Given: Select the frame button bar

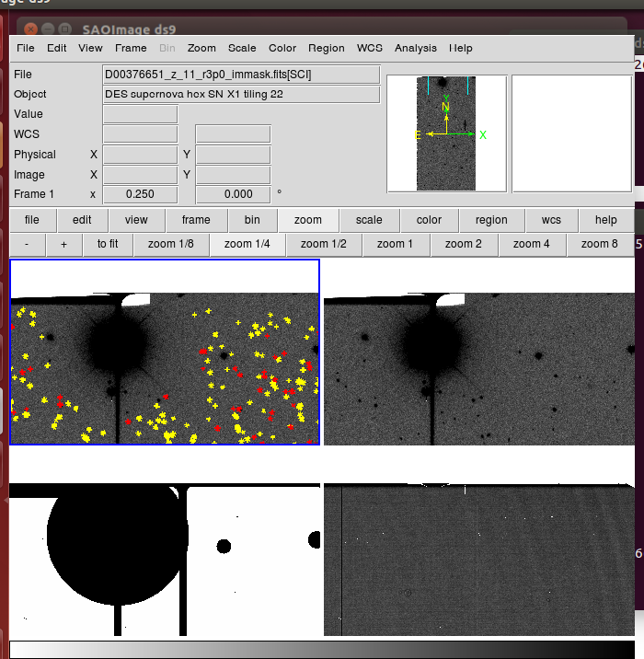Looking at the screenshot, I should 196,220.
